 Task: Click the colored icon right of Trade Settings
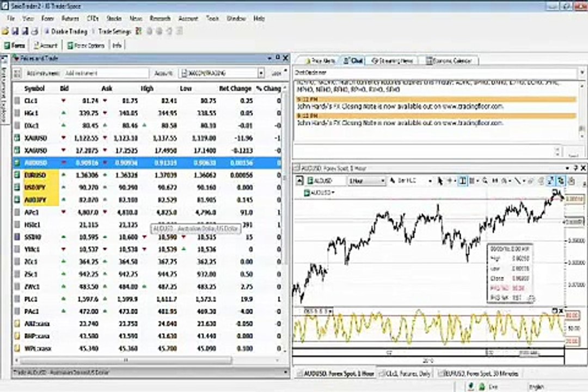[x=139, y=31]
